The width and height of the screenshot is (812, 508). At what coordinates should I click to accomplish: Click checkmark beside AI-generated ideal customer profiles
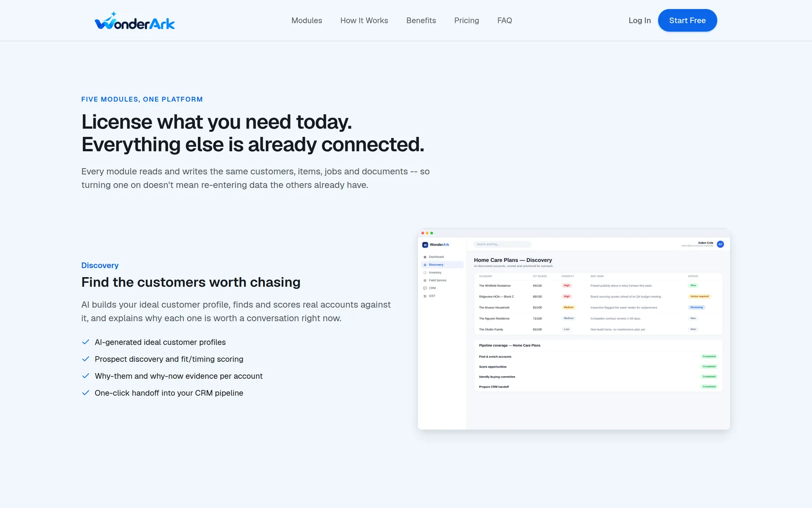coord(85,342)
